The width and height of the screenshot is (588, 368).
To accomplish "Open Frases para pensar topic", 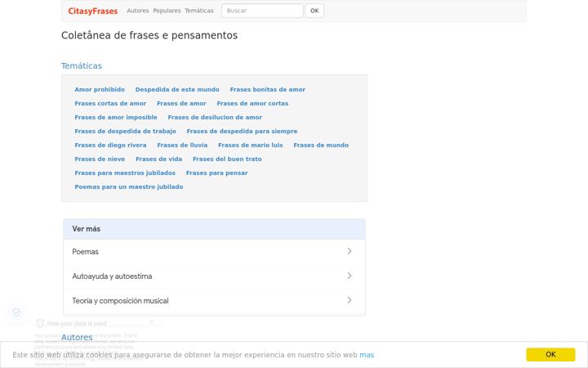I will click(216, 173).
